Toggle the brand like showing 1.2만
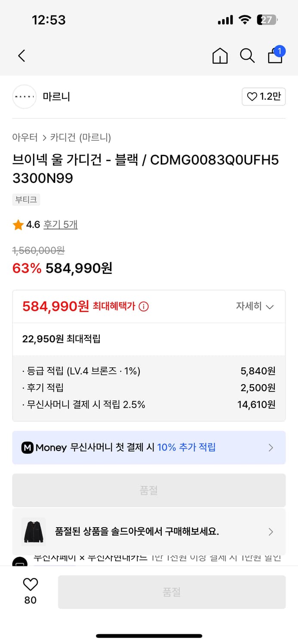The width and height of the screenshot is (298, 644). coord(264,97)
